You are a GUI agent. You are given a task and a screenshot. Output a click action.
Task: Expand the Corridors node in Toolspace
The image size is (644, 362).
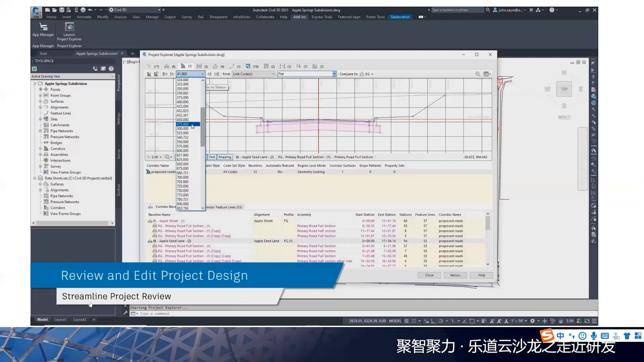pyautogui.click(x=40, y=148)
